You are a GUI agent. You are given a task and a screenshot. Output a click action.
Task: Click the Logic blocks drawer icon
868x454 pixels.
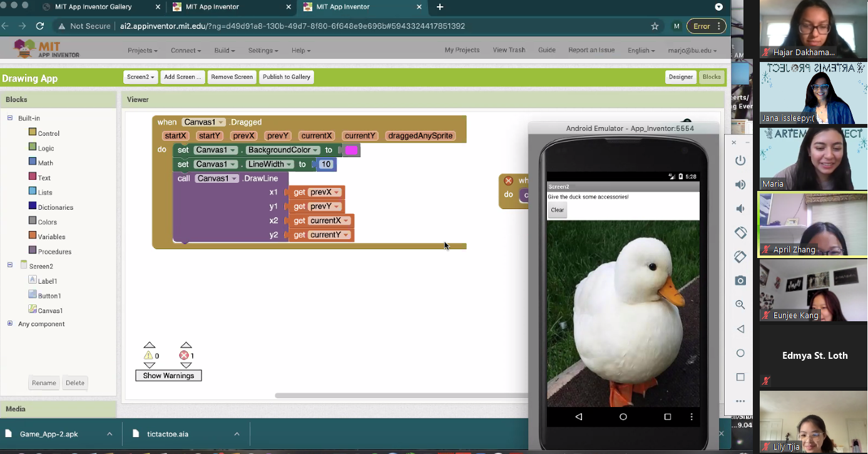33,147
